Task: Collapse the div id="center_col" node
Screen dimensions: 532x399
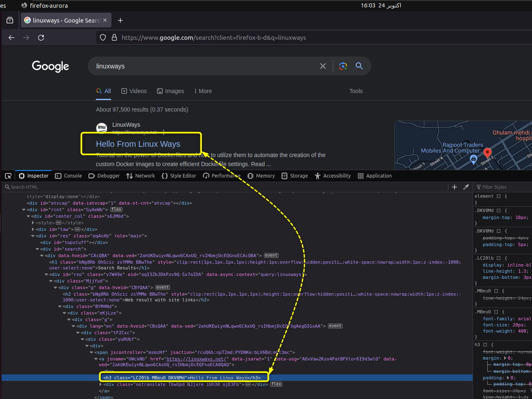Action: coord(28,216)
